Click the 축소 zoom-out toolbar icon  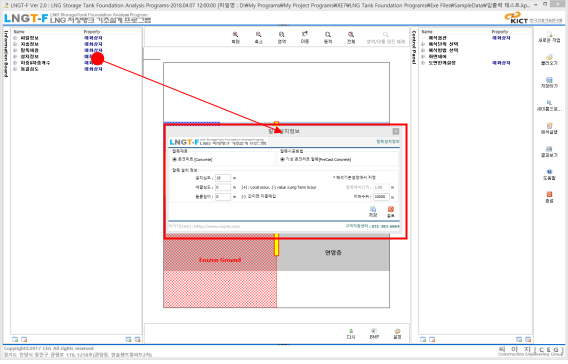pos(259,37)
